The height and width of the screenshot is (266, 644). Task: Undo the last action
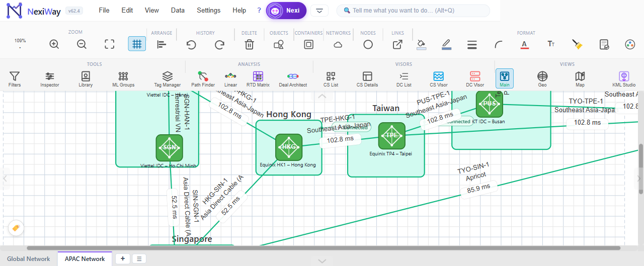click(x=191, y=44)
